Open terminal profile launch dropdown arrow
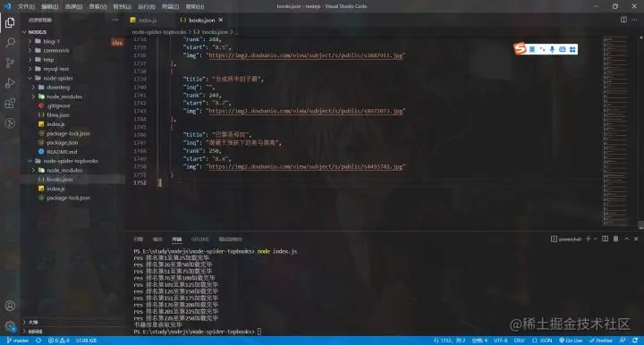Image resolution: width=644 pixels, height=345 pixels. pos(595,239)
